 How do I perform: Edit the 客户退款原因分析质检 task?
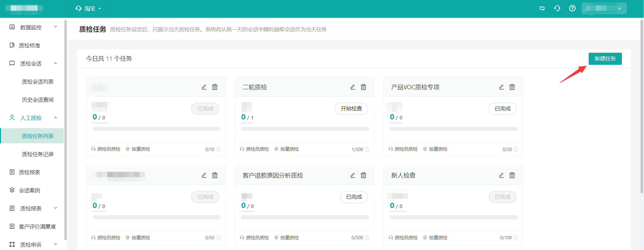[x=353, y=175]
